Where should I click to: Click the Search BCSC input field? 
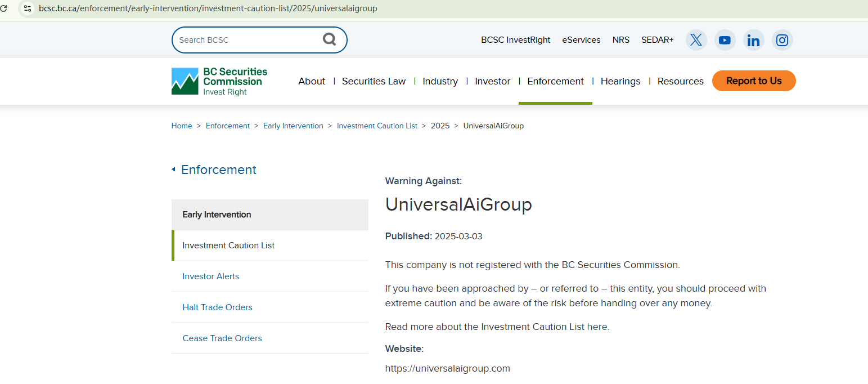[248, 40]
